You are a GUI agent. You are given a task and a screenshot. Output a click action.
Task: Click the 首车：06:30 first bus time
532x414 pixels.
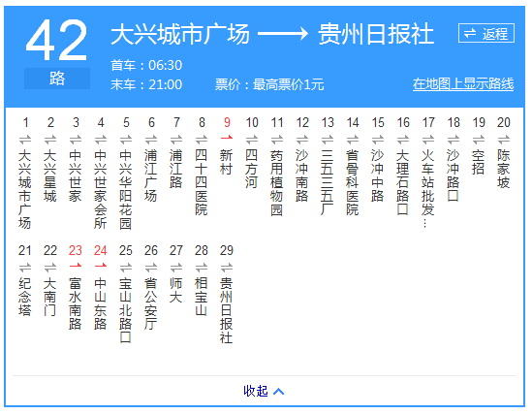[x=146, y=65]
